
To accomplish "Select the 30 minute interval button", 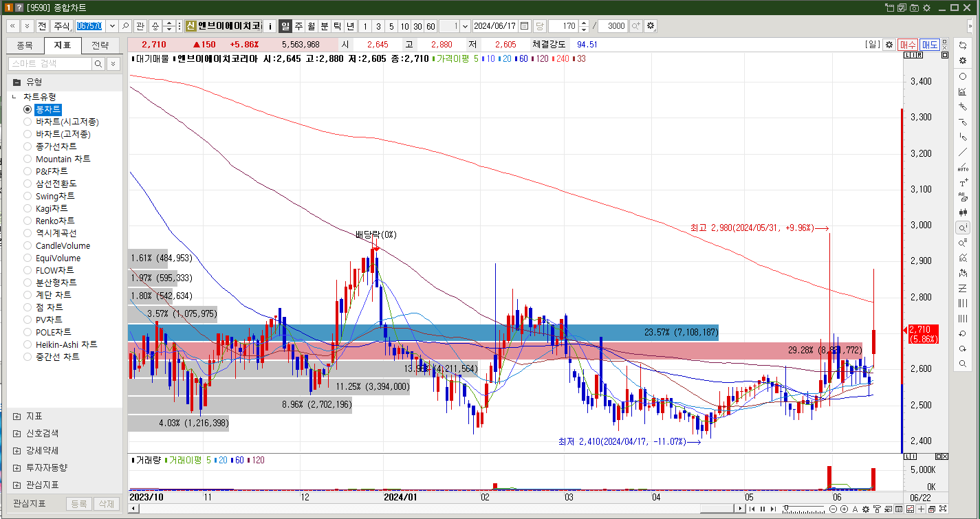I will coord(417,26).
